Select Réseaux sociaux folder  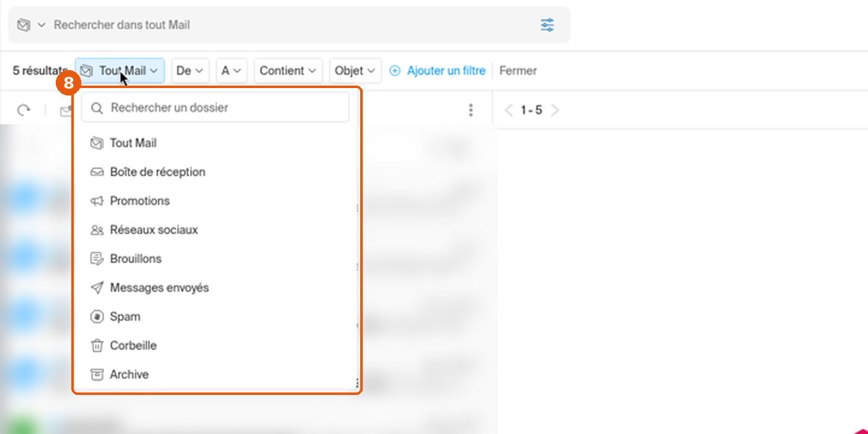215,230
